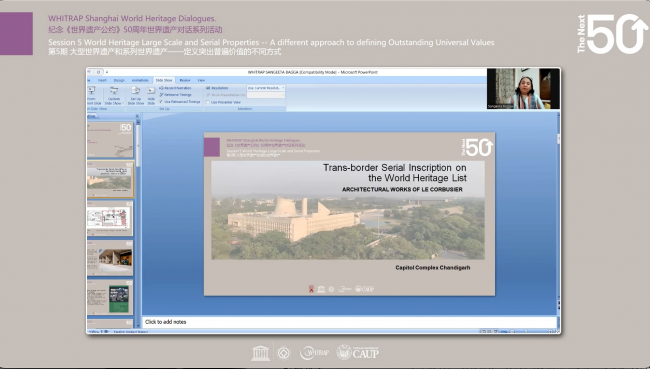This screenshot has width=650, height=369.
Task: Close the slide thumbnail pane
Action: click(137, 116)
